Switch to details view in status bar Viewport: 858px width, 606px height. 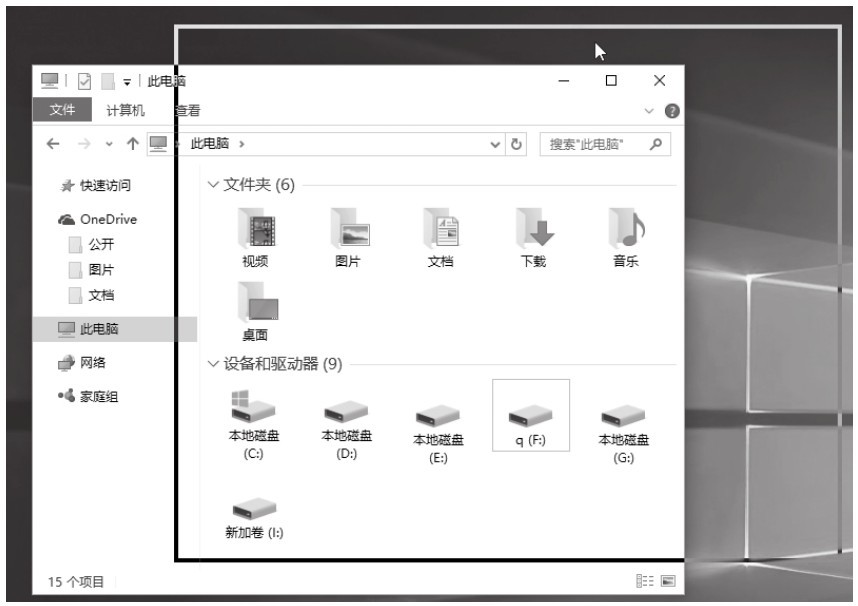tap(642, 581)
